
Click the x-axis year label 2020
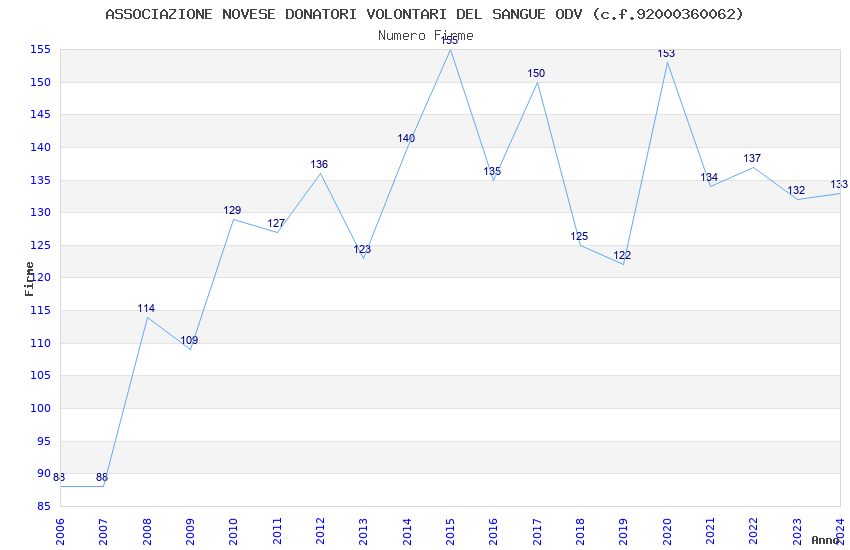coord(667,531)
